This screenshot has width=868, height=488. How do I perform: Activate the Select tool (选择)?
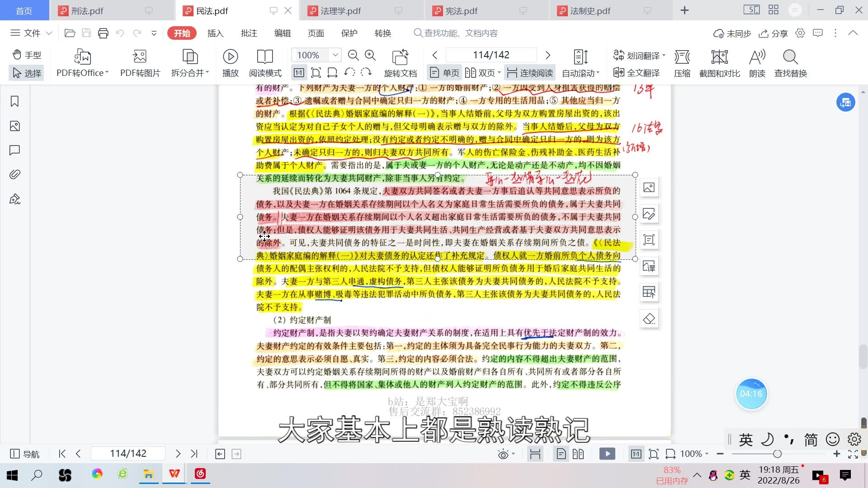pos(27,73)
